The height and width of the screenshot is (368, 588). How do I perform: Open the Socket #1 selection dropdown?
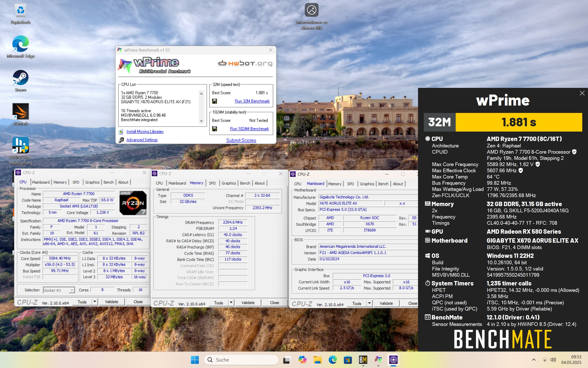pyautogui.click(x=59, y=290)
